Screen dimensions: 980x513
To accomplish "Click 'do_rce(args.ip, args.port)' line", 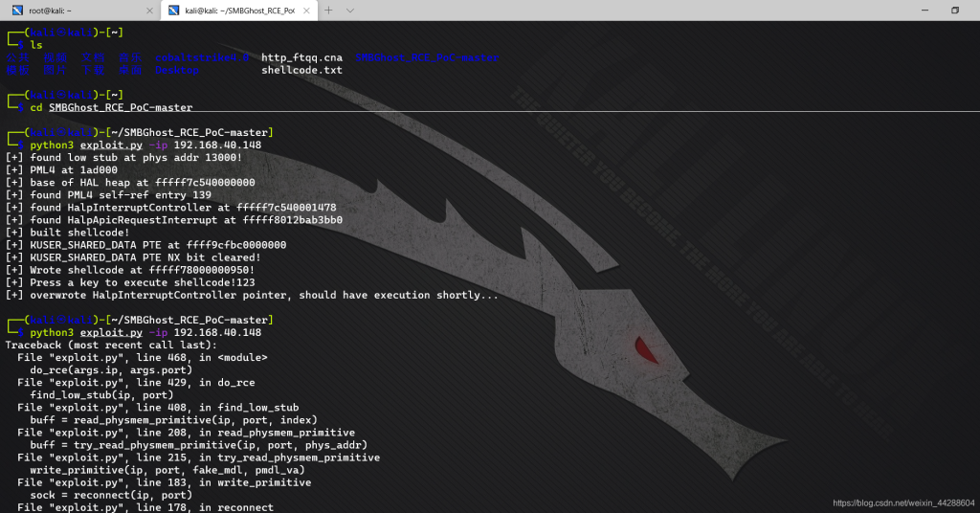I will tap(111, 369).
